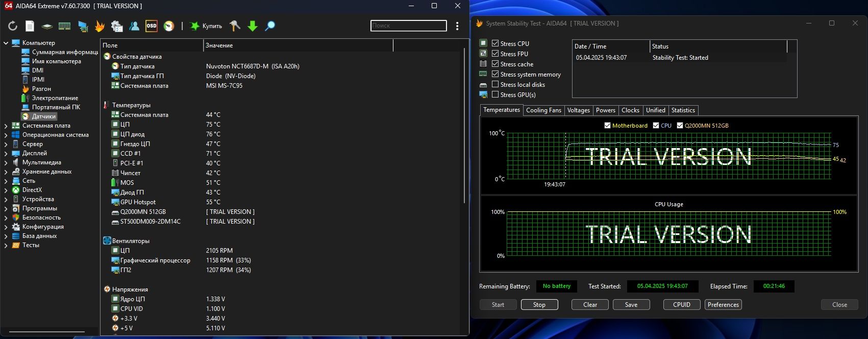Viewport: 868px width, 339px height.
Task: Expand the Дисплей tree node
Action: point(6,153)
